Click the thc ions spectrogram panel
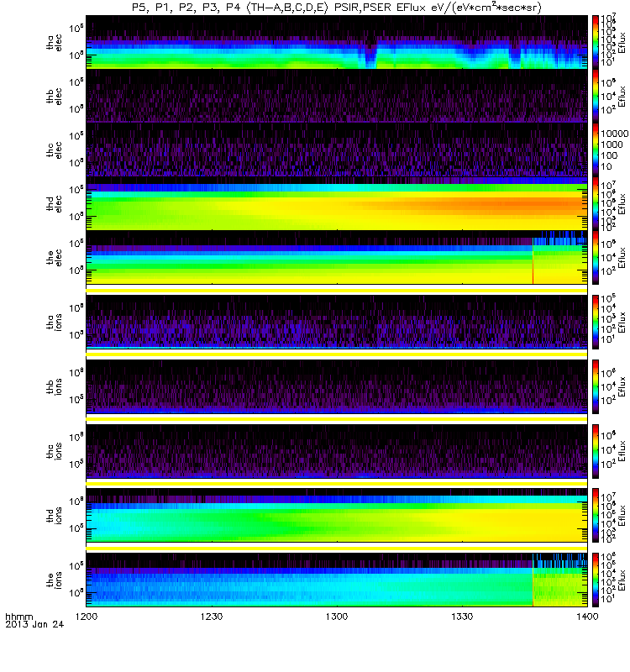The width and height of the screenshot is (630, 672). pyautogui.click(x=337, y=451)
